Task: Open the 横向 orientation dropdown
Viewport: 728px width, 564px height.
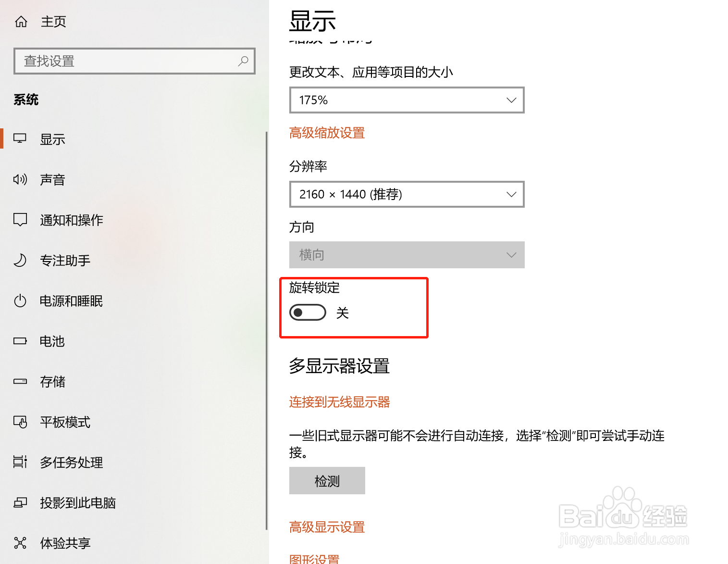Action: 406,255
